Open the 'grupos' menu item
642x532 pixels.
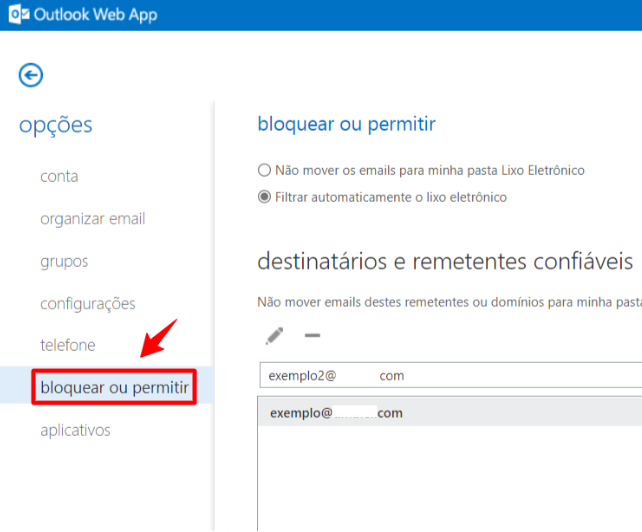tap(64, 261)
